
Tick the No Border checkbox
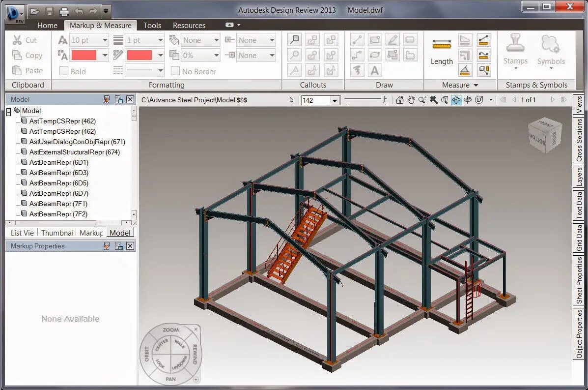click(175, 71)
